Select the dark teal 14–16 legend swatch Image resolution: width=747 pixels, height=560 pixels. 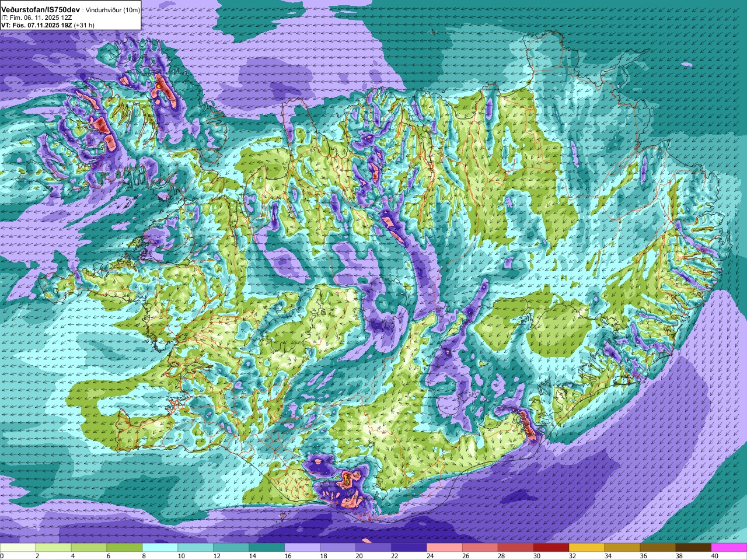pyautogui.click(x=267, y=548)
